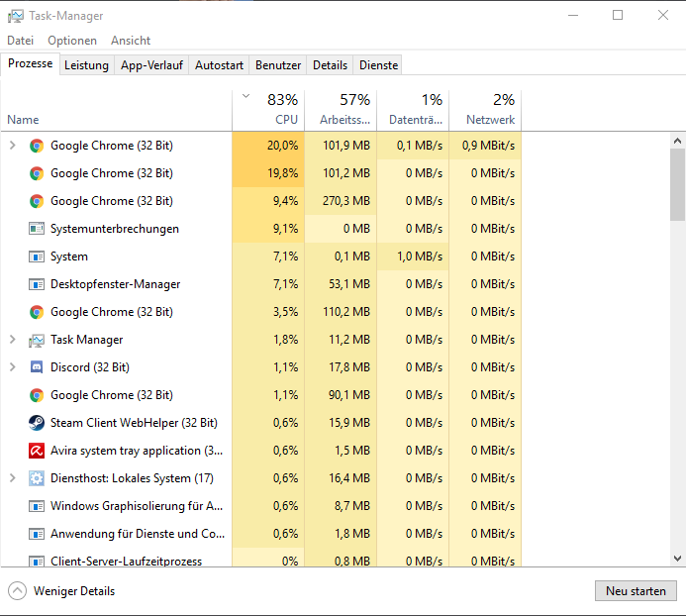
Task: Sort by Arbeitsspeicher column header
Action: click(344, 120)
